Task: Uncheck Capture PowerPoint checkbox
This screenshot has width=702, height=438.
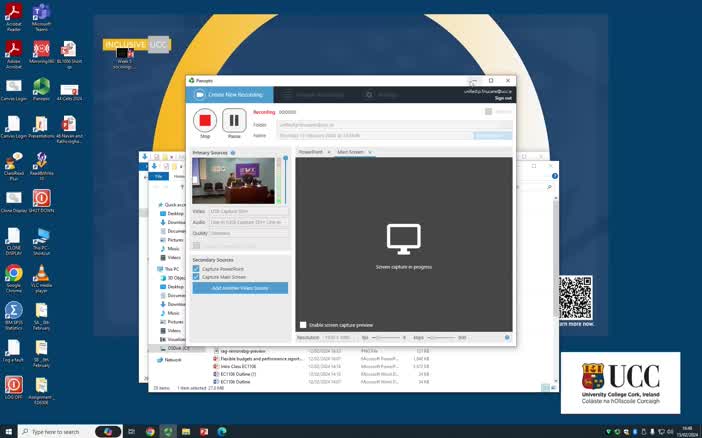Action: (x=196, y=269)
